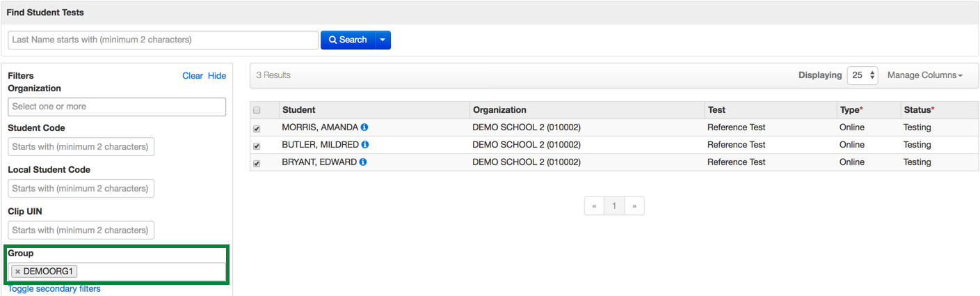Sort by the Status column header

pyautogui.click(x=918, y=110)
